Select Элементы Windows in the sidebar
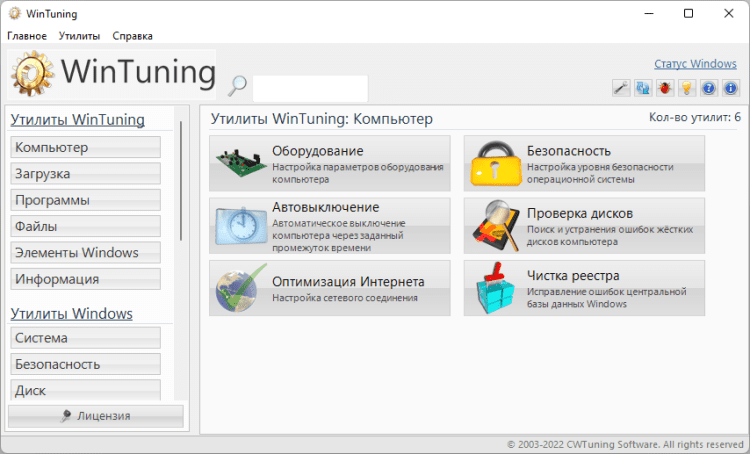This screenshot has height=454, width=750. [x=86, y=253]
